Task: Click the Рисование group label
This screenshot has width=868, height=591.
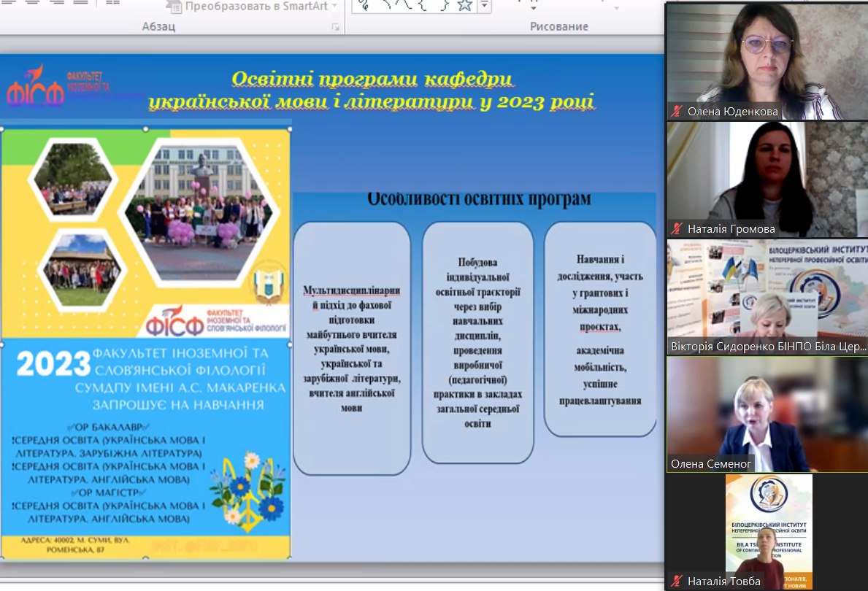Action: pos(558,27)
